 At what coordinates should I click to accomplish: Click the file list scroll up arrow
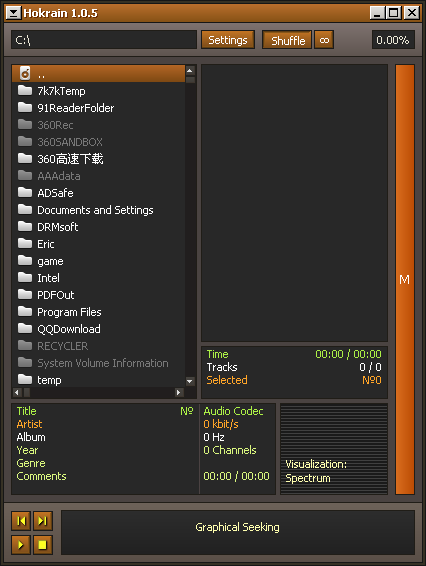pyautogui.click(x=190, y=70)
